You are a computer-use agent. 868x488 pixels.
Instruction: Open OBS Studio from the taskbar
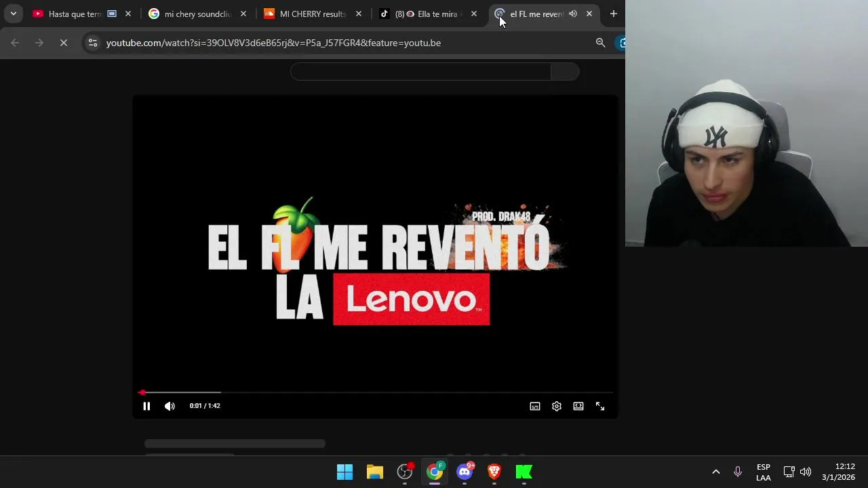coord(405,472)
